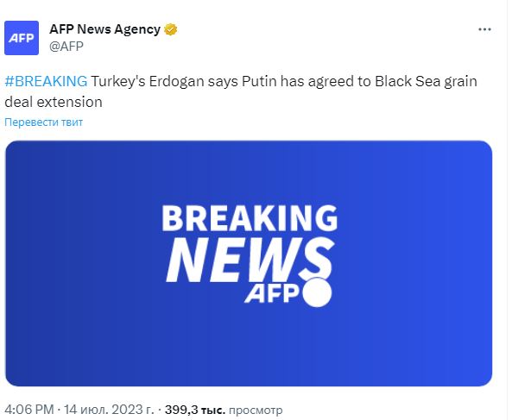512x420 pixels.
Task: Click the white circle by the AFP logo
Action: (317, 292)
